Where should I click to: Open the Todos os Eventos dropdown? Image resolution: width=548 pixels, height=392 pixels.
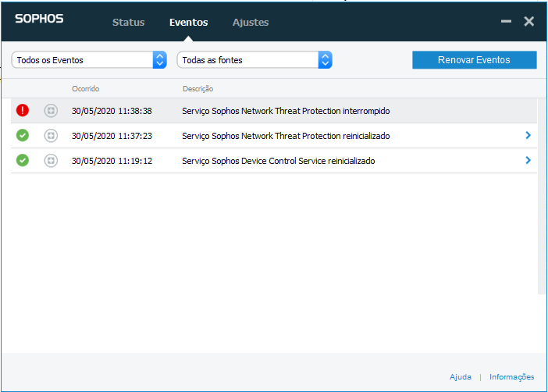coord(89,60)
